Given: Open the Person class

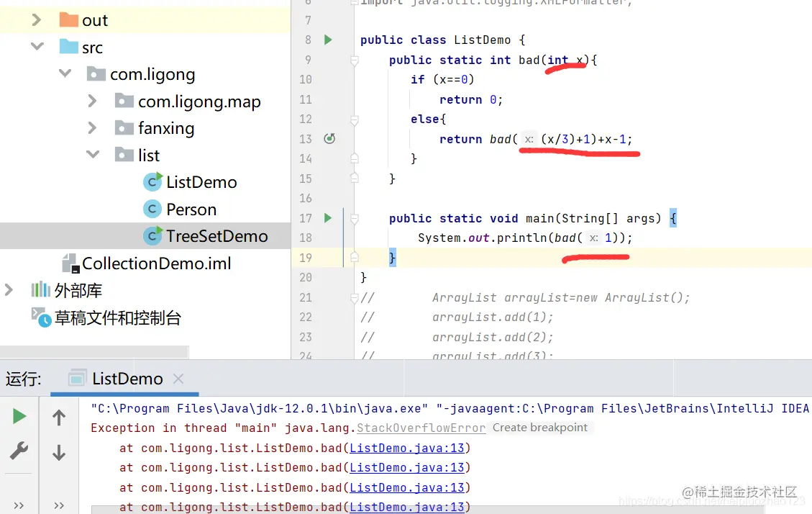Looking at the screenshot, I should [191, 209].
